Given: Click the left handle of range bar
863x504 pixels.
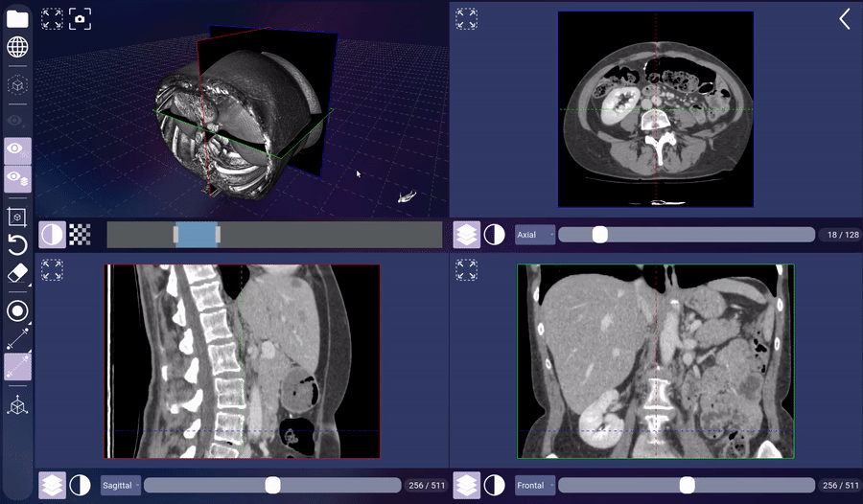Looking at the screenshot, I should coord(175,235).
